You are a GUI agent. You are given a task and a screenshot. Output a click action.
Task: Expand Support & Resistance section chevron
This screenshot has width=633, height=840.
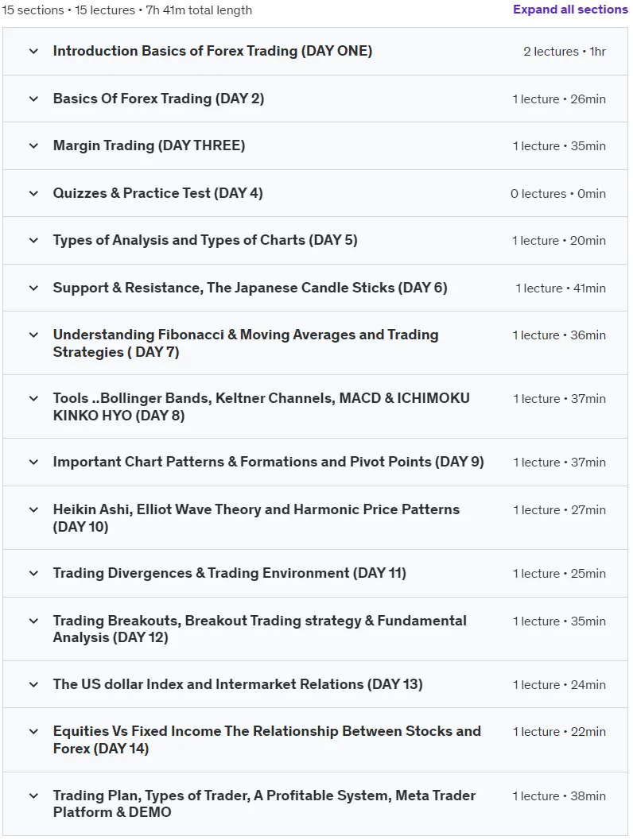[33, 288]
